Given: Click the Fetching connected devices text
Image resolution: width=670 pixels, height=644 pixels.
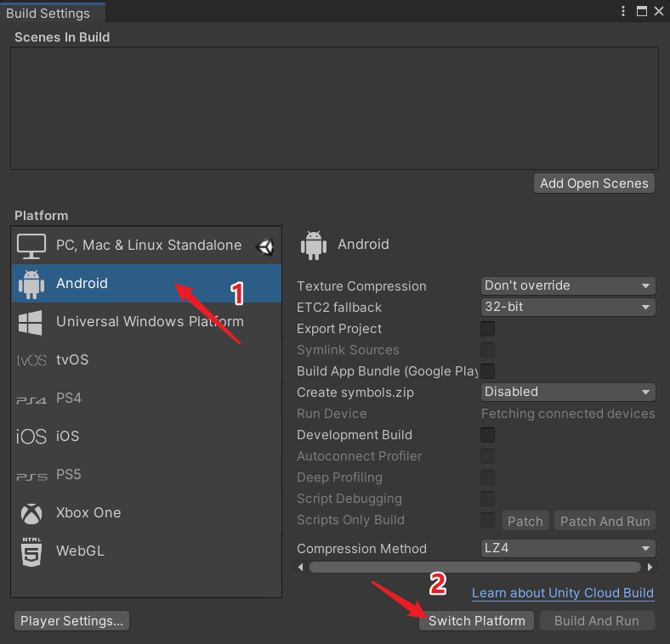Looking at the screenshot, I should (x=568, y=414).
